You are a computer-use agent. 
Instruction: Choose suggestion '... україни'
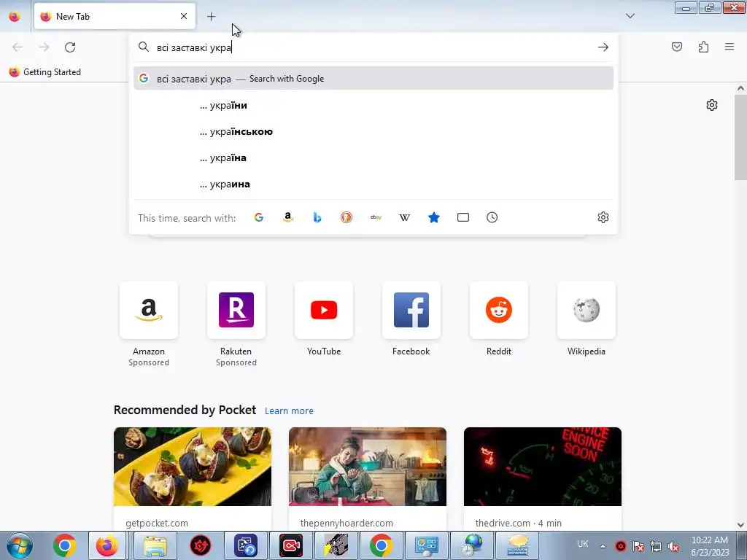pos(373,105)
